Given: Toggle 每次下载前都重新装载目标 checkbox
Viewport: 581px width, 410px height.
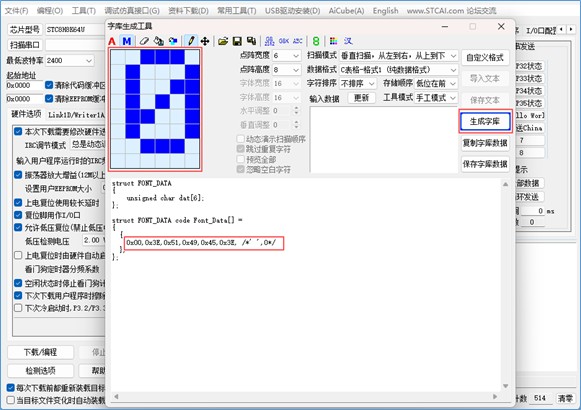Looking at the screenshot, I should coord(11,388).
